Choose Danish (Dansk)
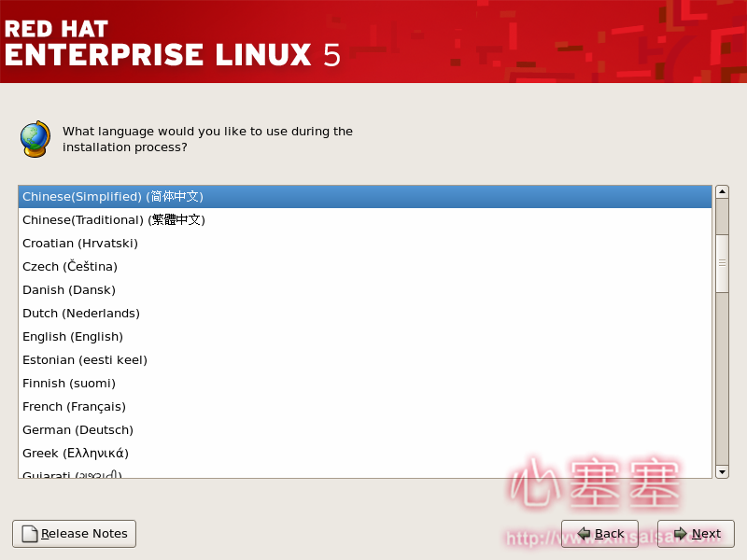 click(365, 290)
